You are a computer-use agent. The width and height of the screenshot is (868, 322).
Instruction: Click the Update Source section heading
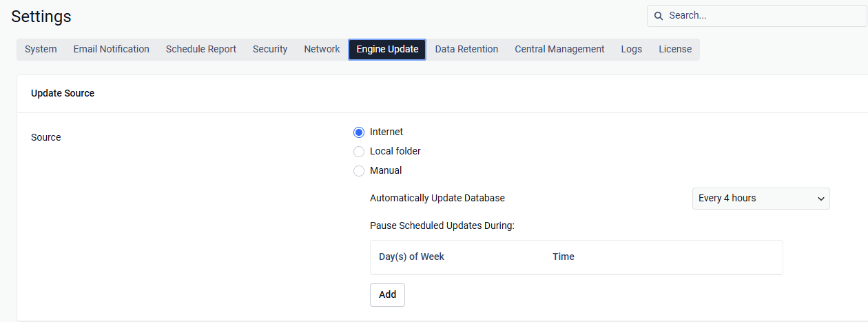pyautogui.click(x=63, y=93)
